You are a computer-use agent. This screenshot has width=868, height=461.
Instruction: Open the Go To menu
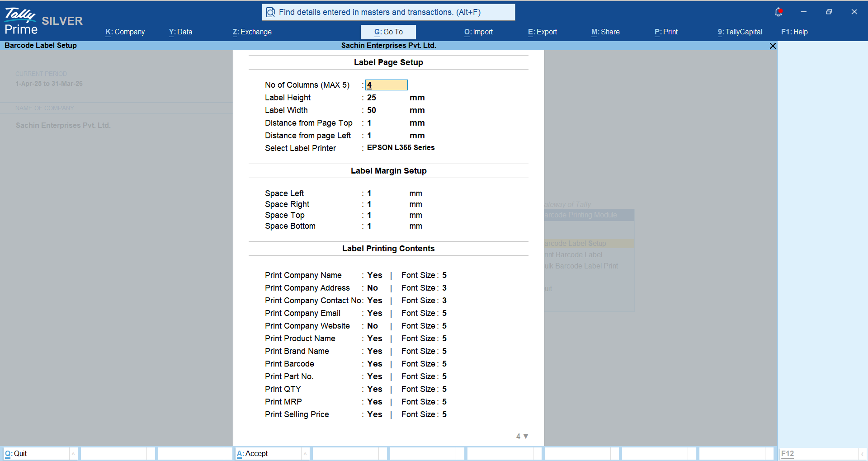[388, 32]
